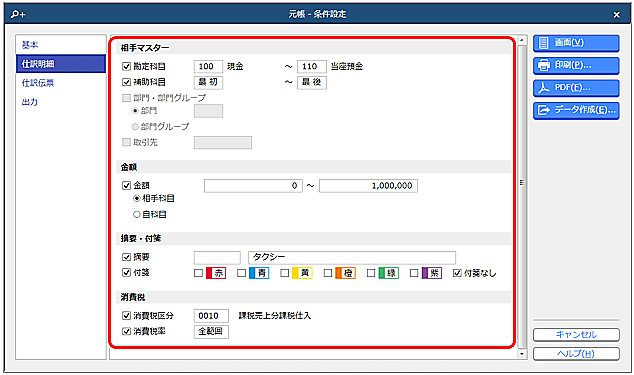
Task: Click the purple 紫 color swatch
Action: (x=432, y=273)
